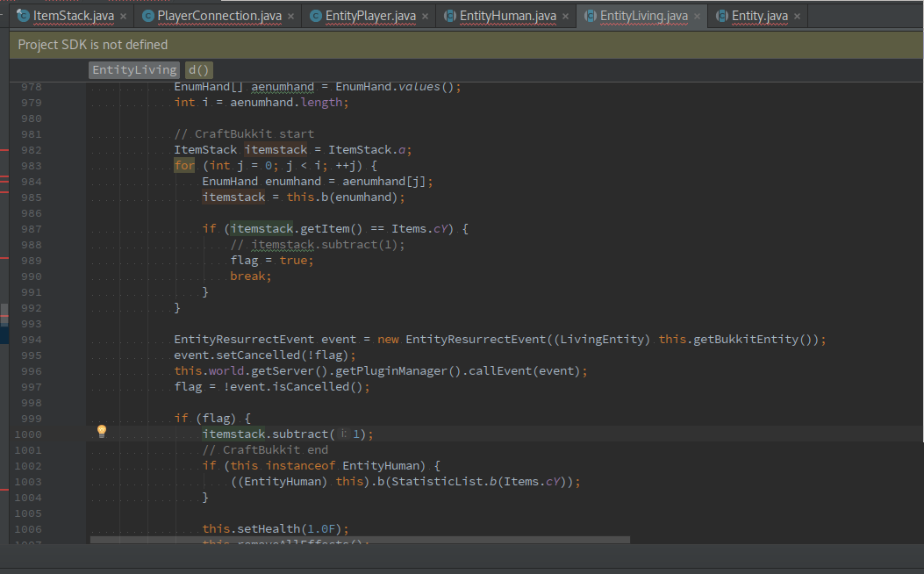Screen dimensions: 924x574
Task: Click the highlighted 'for' keyword on line 983
Action: tap(184, 166)
